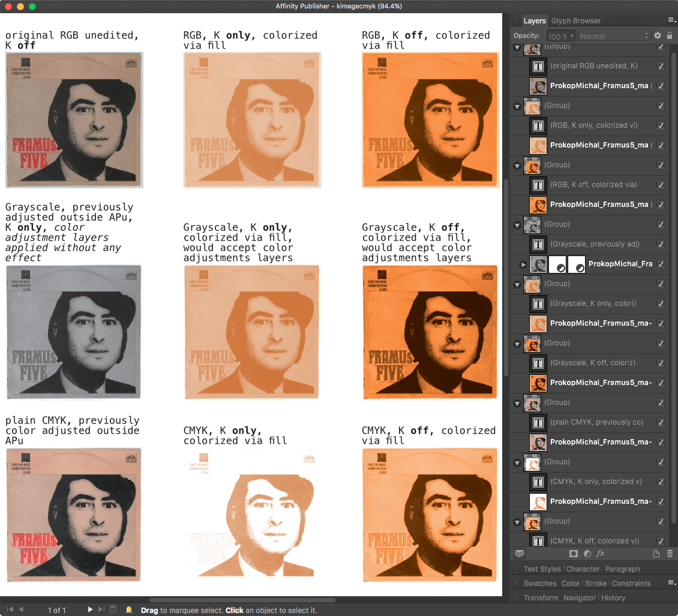Click the canvas horizontal scrollbar
Image resolution: width=678 pixels, height=616 pixels.
242,600
